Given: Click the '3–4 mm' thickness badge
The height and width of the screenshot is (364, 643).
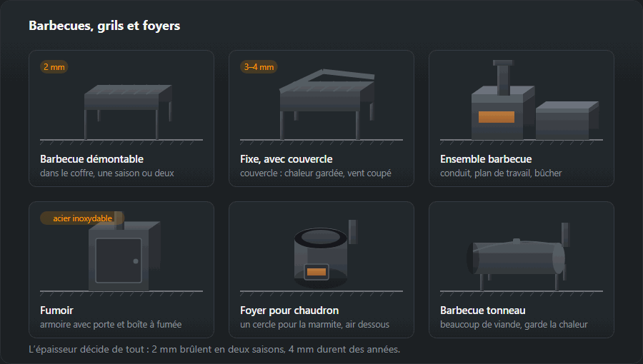Looking at the screenshot, I should [x=259, y=67].
